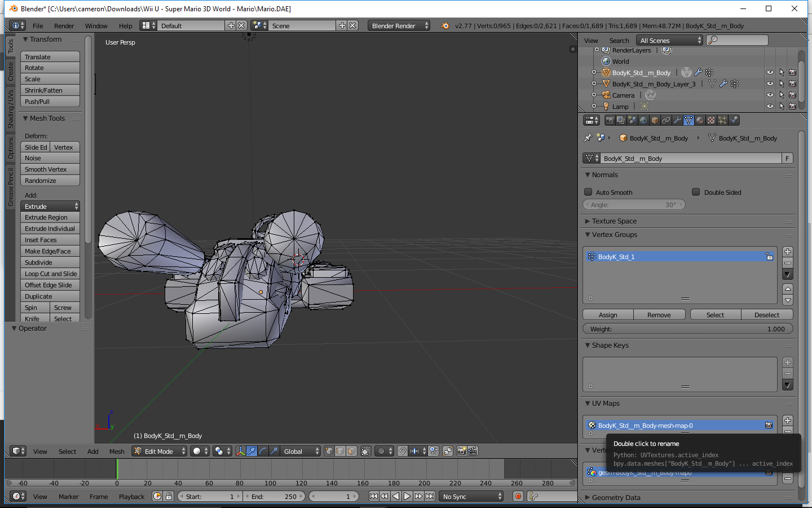Enable the Double Sided checkbox
Viewport: 812px width, 508px height.
tap(696, 192)
